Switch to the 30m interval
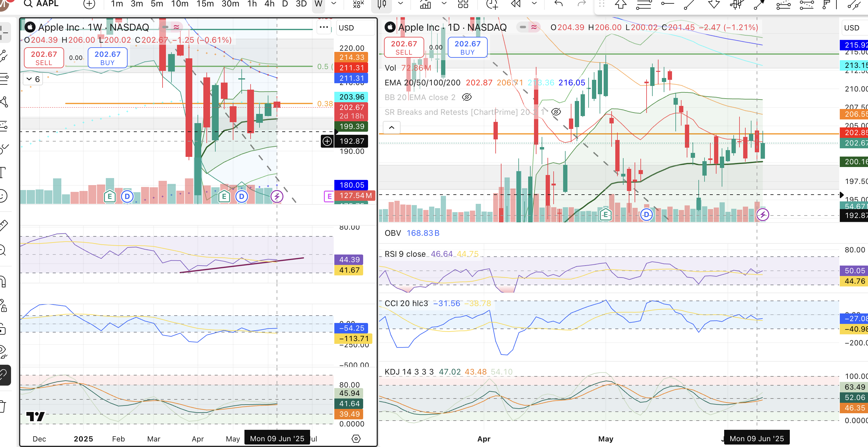 coord(230,4)
